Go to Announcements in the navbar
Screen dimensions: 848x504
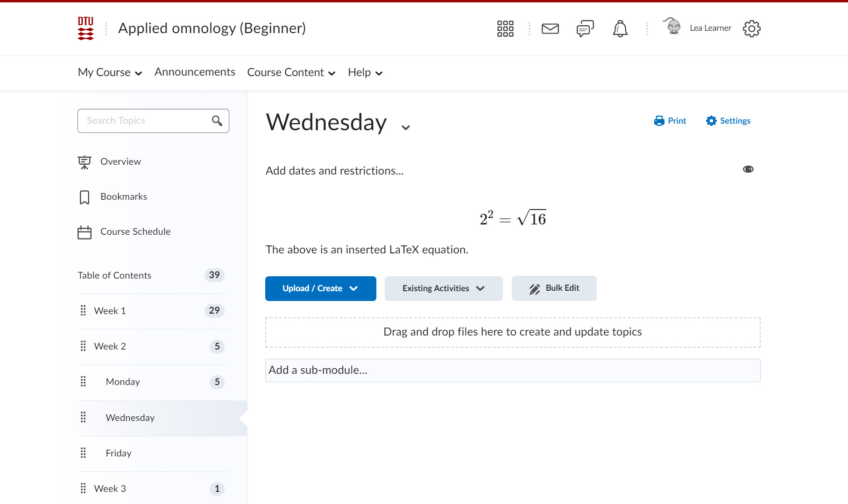click(x=195, y=72)
